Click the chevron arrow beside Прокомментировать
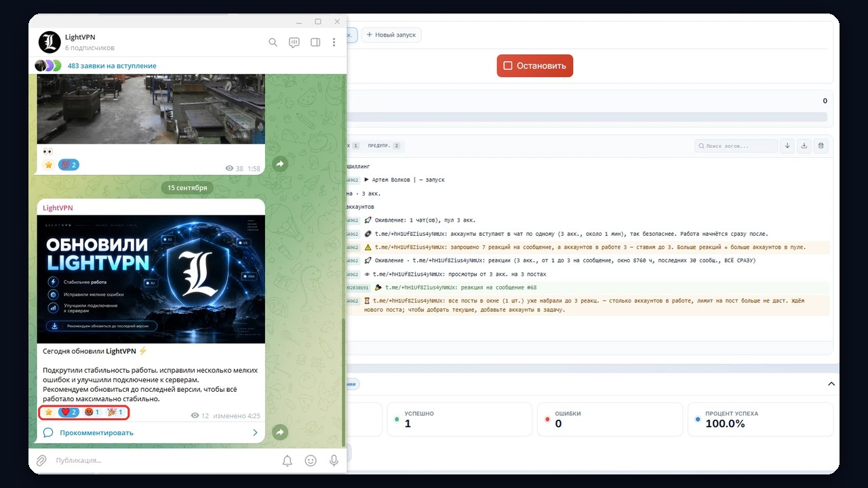The image size is (868, 488). (x=256, y=432)
